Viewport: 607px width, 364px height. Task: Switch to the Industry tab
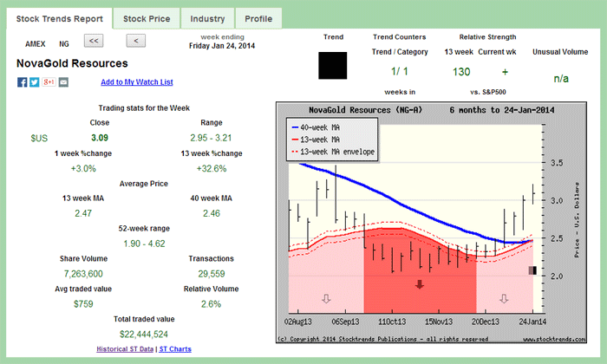[207, 18]
